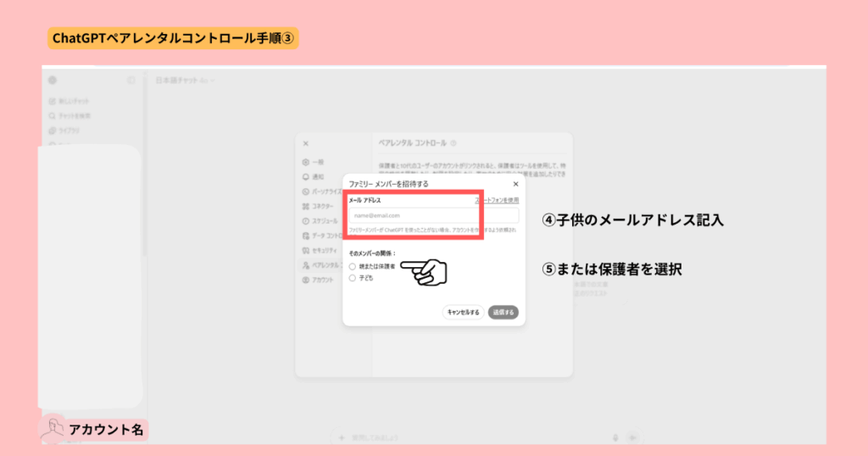This screenshot has width=868, height=456.
Task: Open the 日本語チャット 4o model dropdown
Action: [x=185, y=81]
